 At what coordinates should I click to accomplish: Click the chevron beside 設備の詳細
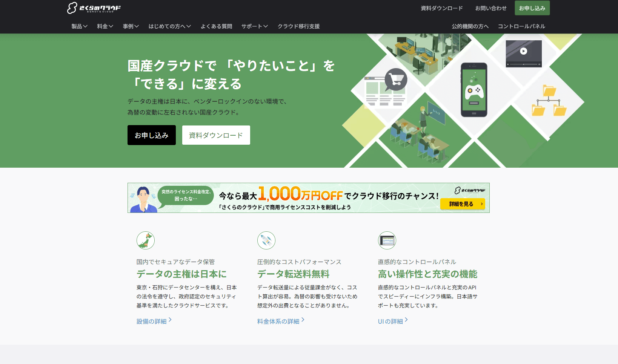170,320
